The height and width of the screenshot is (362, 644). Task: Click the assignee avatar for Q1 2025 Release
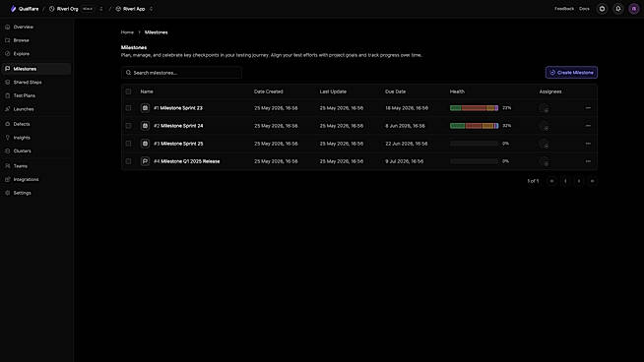(x=545, y=161)
